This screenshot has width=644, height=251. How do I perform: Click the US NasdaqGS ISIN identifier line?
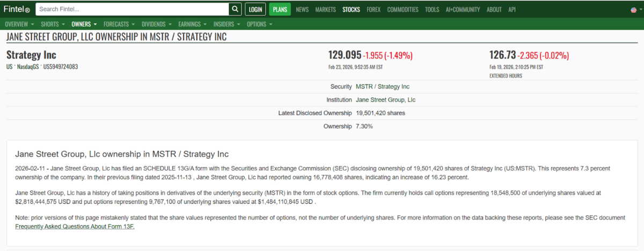tap(42, 67)
